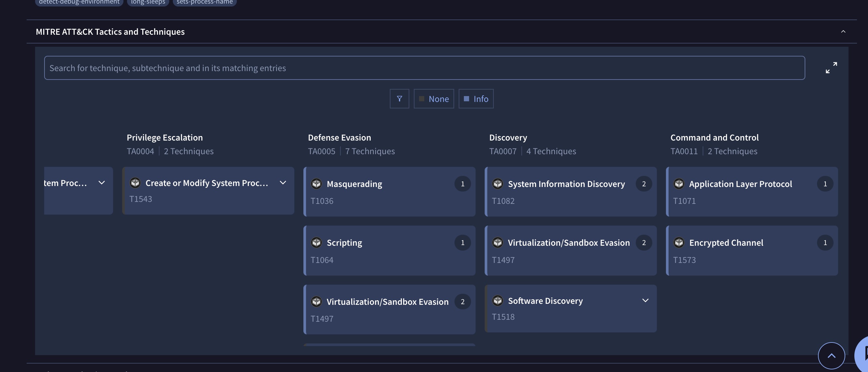Image resolution: width=868 pixels, height=372 pixels.
Task: Click the filter funnel icon
Action: click(399, 99)
